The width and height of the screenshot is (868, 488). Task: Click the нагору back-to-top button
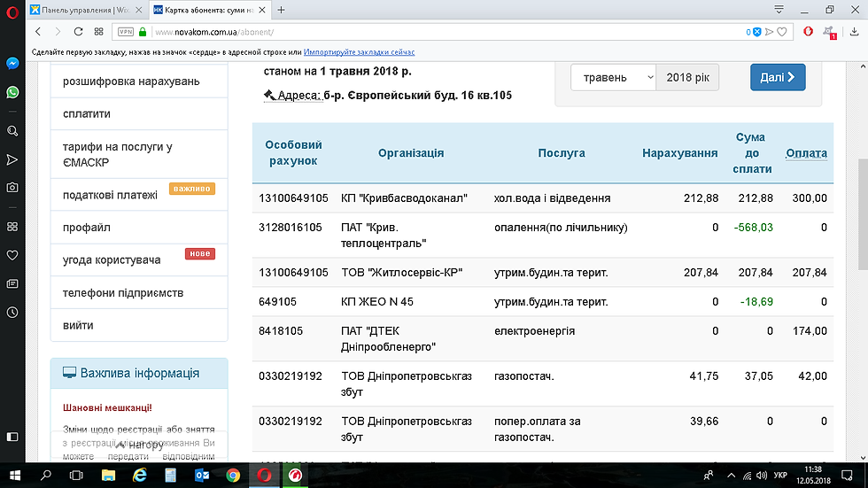(x=139, y=445)
